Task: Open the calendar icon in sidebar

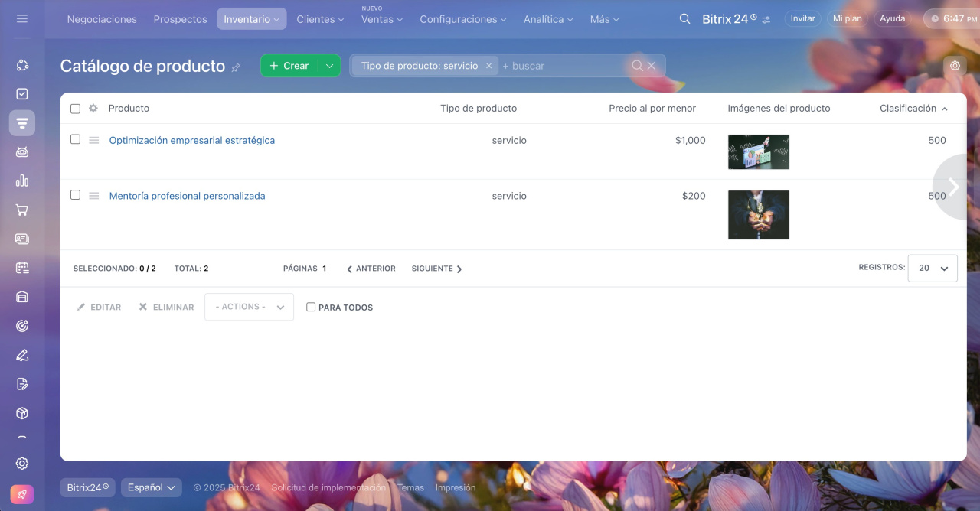Action: pyautogui.click(x=22, y=268)
